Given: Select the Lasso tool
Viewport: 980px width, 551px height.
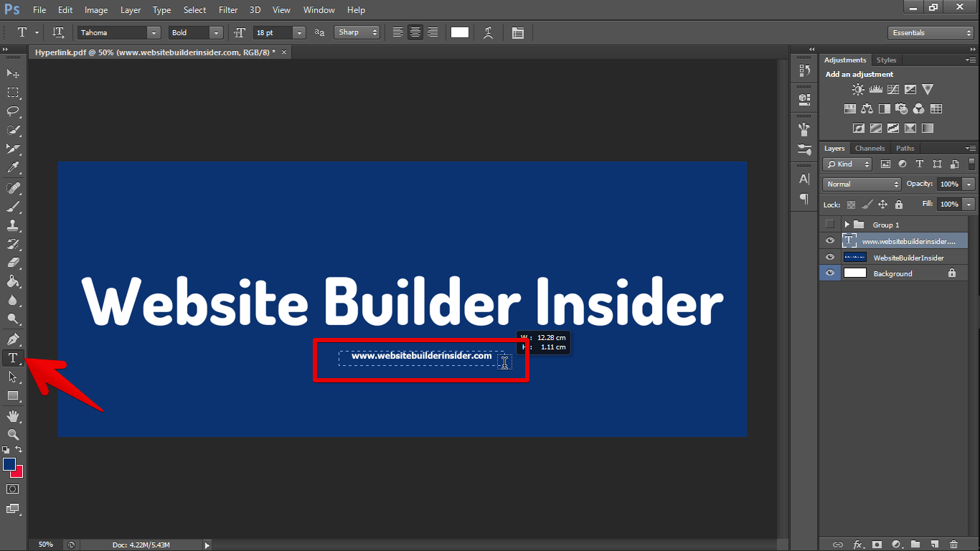Looking at the screenshot, I should coord(13,111).
